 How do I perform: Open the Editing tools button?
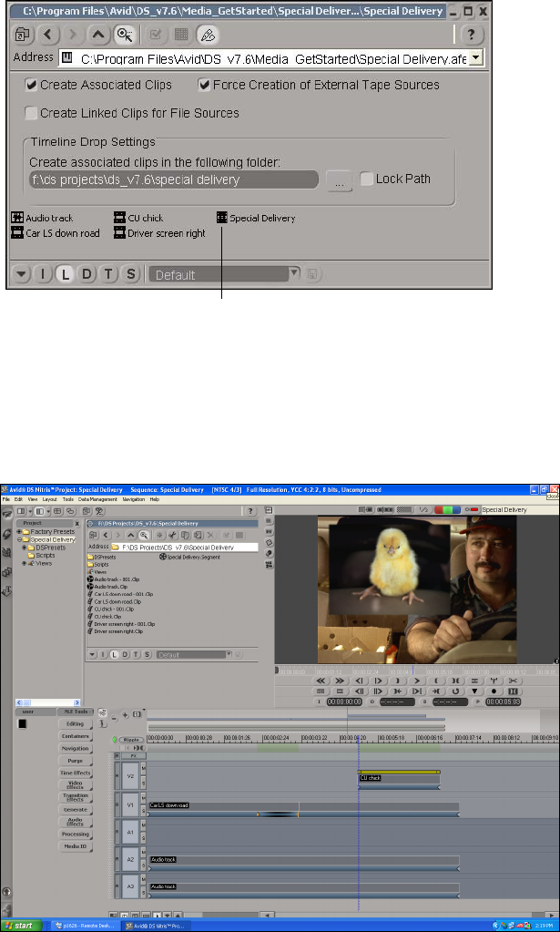pyautogui.click(x=76, y=724)
